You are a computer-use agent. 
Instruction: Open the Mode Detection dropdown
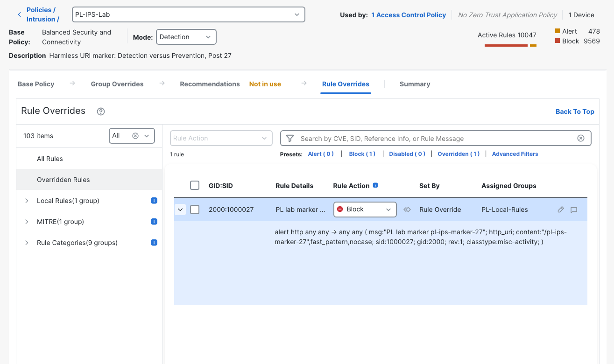pyautogui.click(x=186, y=37)
